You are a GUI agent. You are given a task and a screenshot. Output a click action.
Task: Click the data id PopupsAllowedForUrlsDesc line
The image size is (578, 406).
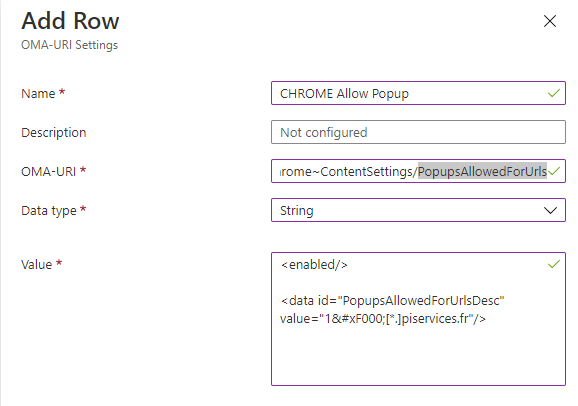pos(392,301)
